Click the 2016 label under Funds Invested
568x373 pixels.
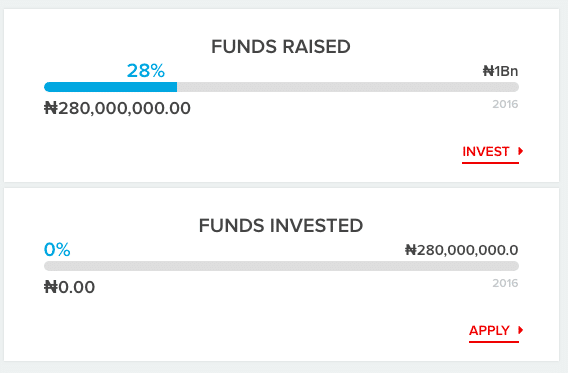(505, 283)
